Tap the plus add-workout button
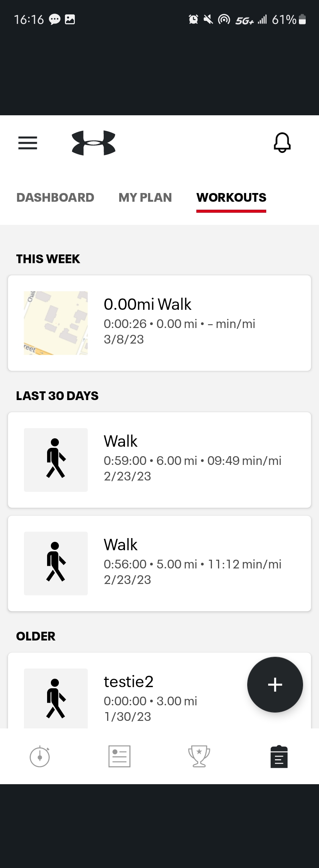The width and height of the screenshot is (319, 868). pos(275,684)
